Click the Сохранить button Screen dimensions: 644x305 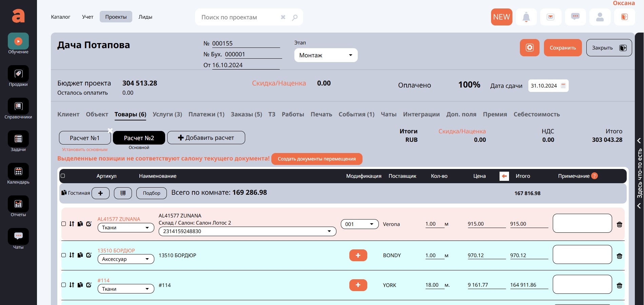coord(563,48)
